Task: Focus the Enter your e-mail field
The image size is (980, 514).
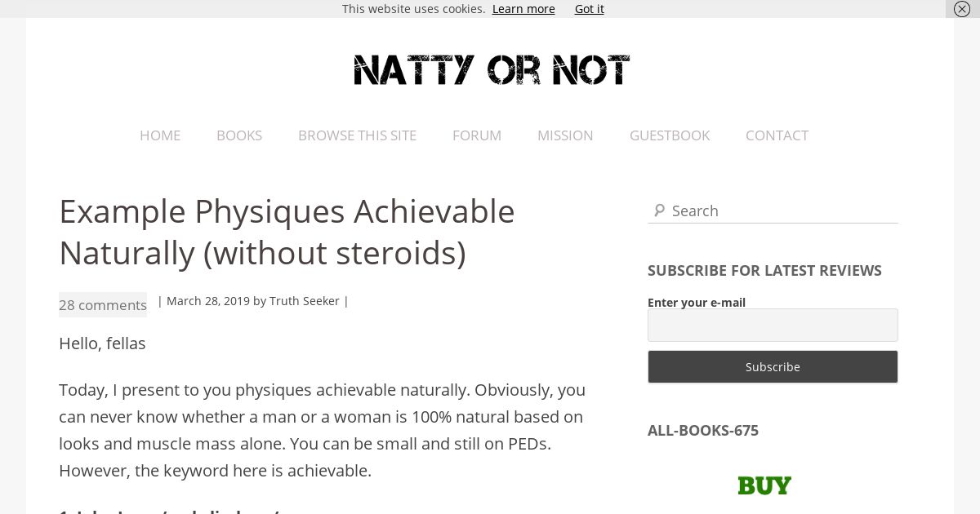Action: click(773, 325)
